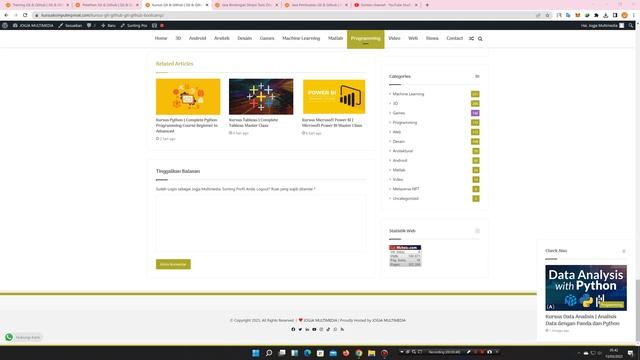Go back with browser back arrow
The image size is (640, 360).
pyautogui.click(x=6, y=15)
